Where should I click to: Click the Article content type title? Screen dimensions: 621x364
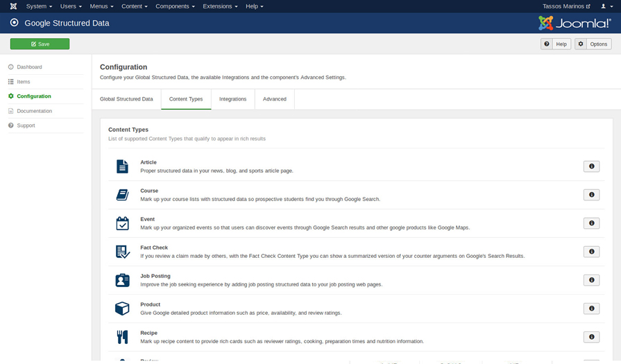click(x=148, y=162)
